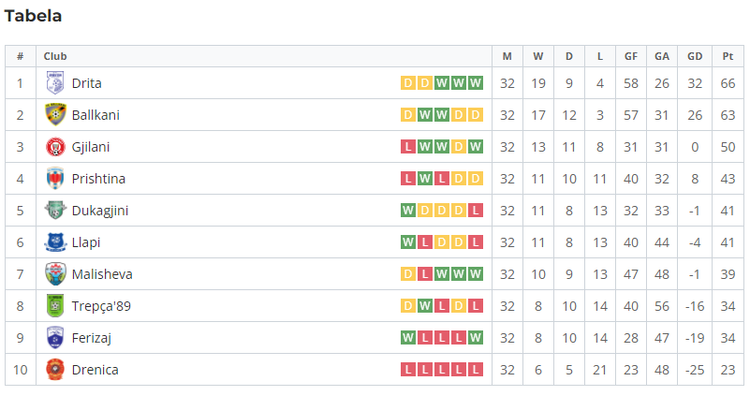Open the Ballkani team name link

tap(96, 115)
